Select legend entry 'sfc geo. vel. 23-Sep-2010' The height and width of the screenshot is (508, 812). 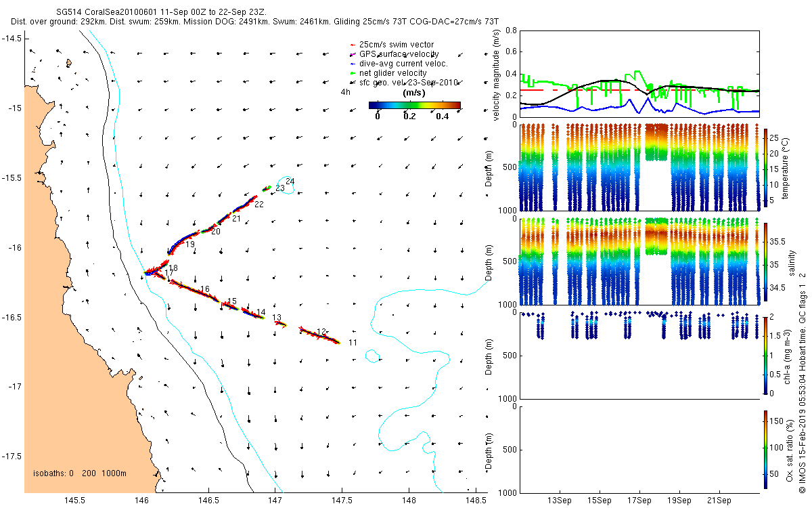pos(409,82)
